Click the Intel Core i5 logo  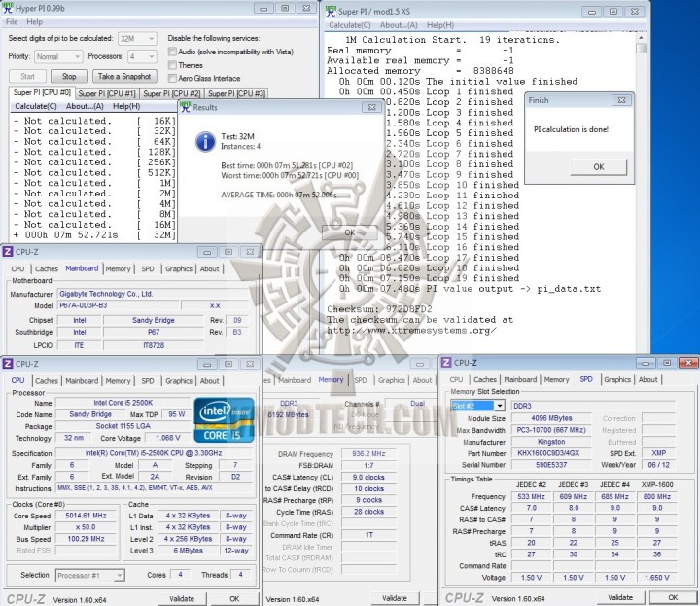(224, 420)
